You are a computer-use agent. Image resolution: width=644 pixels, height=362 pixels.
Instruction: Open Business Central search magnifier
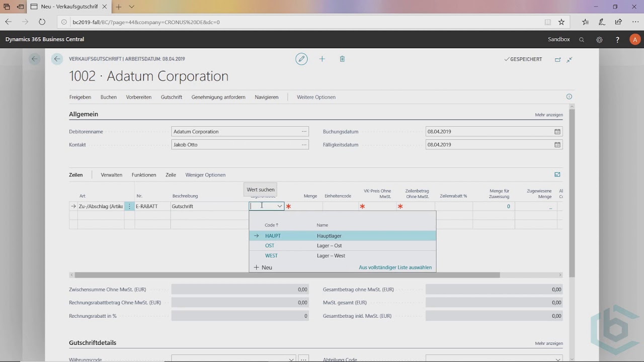point(582,39)
